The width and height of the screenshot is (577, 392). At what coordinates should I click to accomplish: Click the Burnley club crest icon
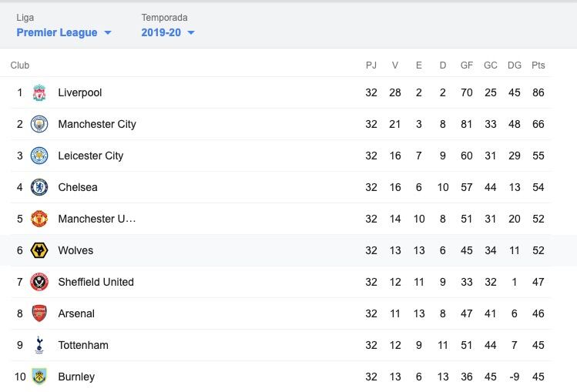pos(39,377)
